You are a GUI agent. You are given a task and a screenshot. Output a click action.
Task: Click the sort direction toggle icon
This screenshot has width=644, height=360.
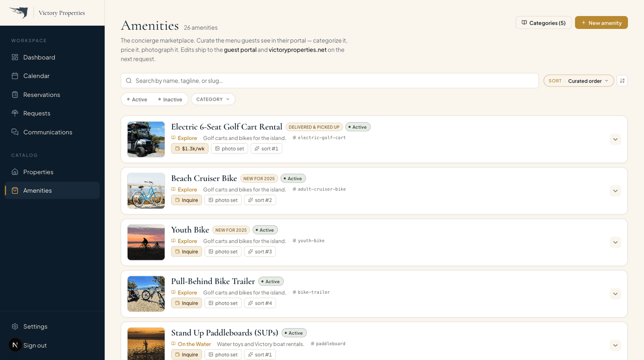(622, 81)
